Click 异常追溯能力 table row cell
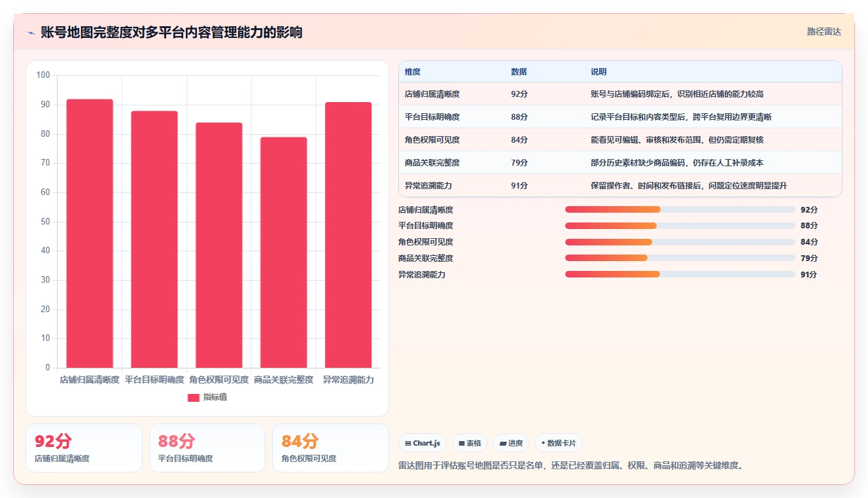This screenshot has height=498, width=868. point(428,186)
